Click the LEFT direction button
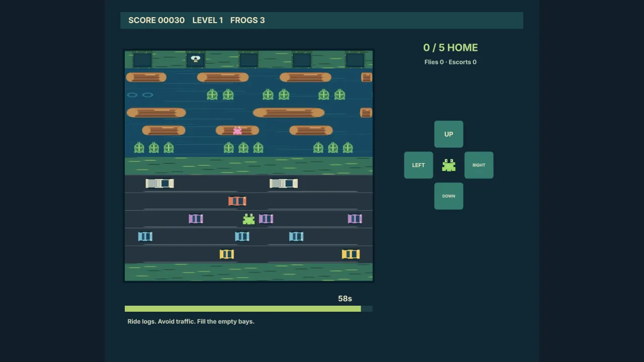 tap(418, 165)
